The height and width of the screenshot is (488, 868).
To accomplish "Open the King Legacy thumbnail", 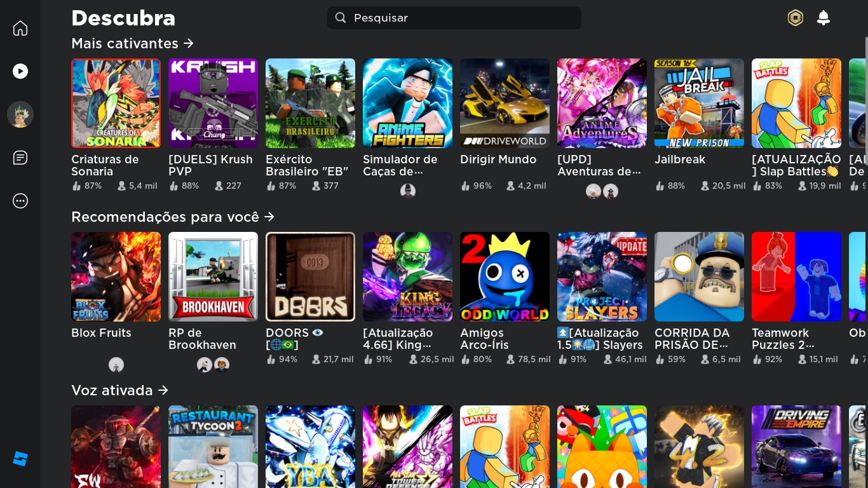I will tap(407, 277).
